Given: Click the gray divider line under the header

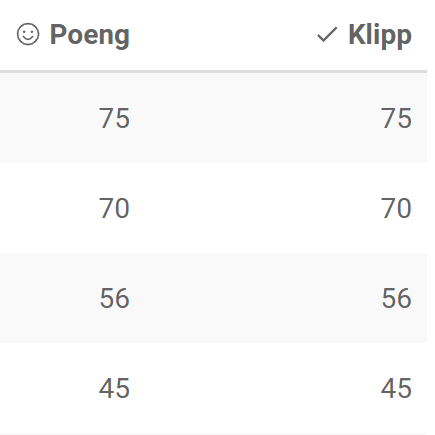Looking at the screenshot, I should click(213, 71).
